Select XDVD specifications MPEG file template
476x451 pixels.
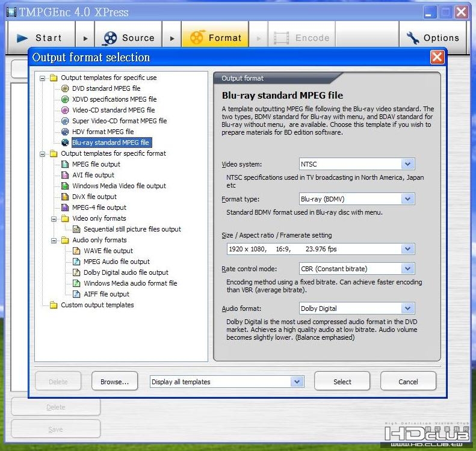[x=114, y=99]
